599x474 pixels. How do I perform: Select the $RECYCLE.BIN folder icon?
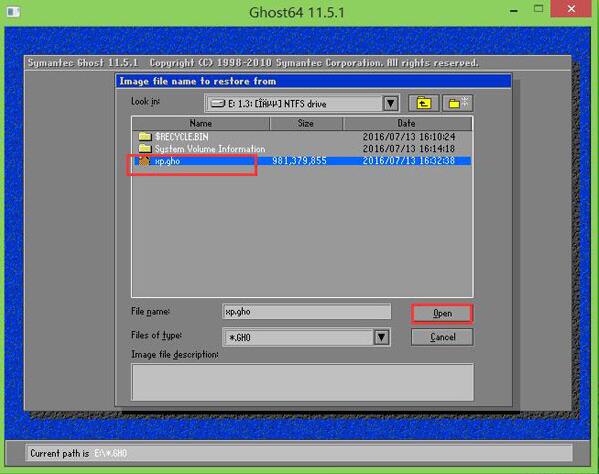(x=145, y=136)
